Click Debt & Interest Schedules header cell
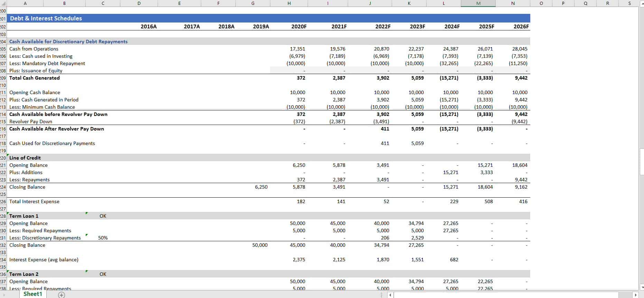 [x=46, y=18]
